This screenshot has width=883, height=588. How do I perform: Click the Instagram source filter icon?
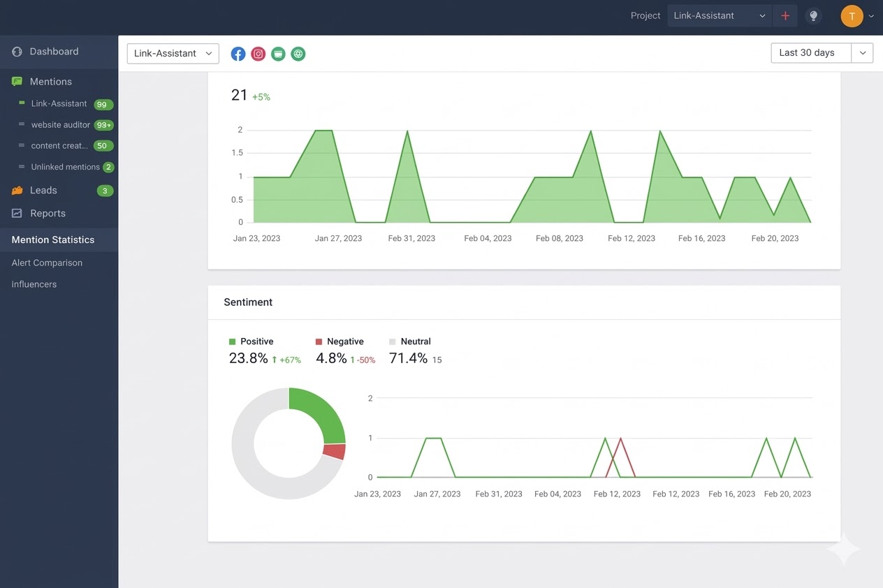[x=258, y=54]
